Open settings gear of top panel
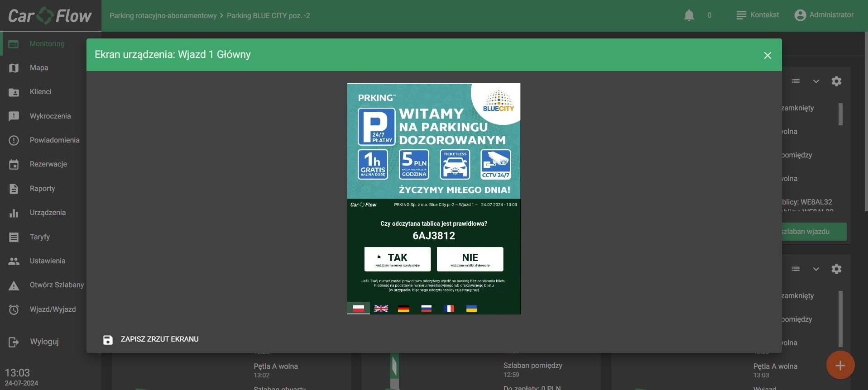The height and width of the screenshot is (390, 868). click(836, 81)
